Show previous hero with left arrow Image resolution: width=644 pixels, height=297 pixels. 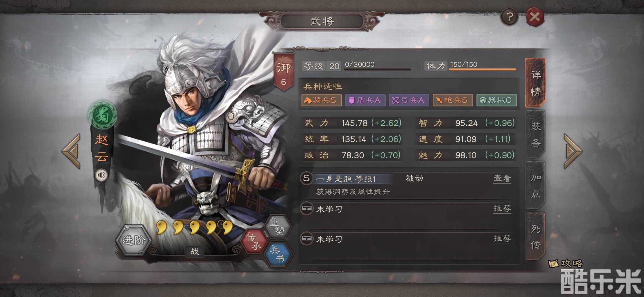[x=72, y=151]
